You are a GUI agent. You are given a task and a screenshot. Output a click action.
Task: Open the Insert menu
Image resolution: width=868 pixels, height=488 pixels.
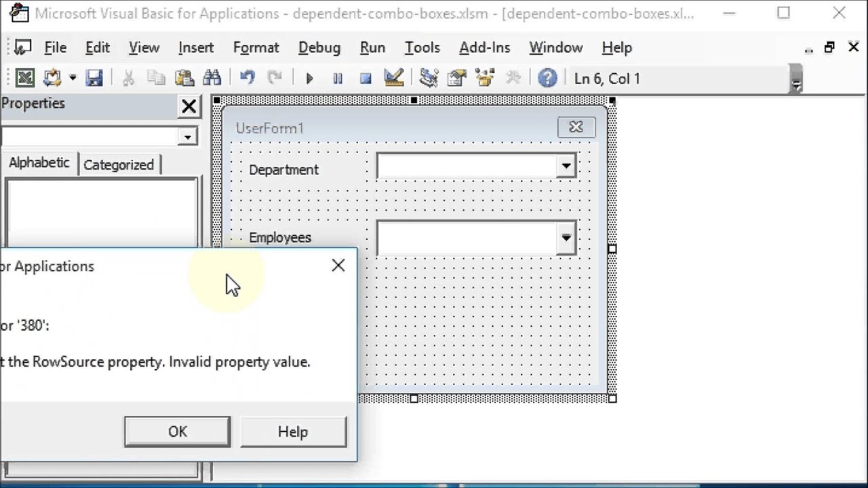point(196,47)
